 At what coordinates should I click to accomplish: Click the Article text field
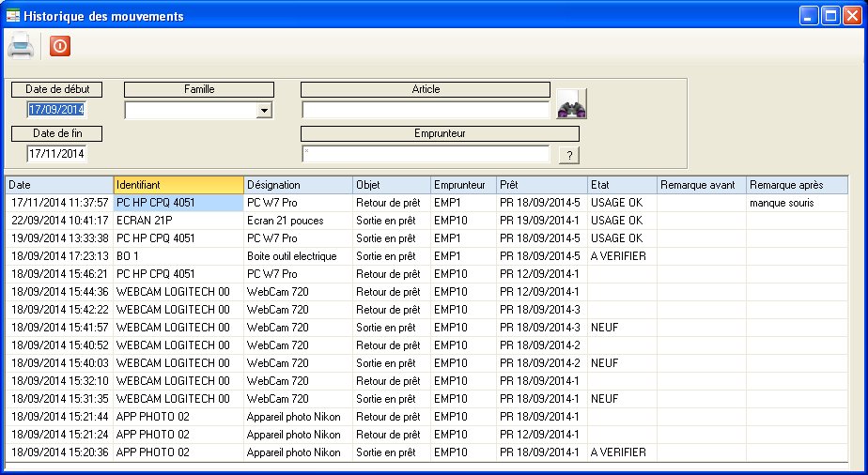pos(425,110)
